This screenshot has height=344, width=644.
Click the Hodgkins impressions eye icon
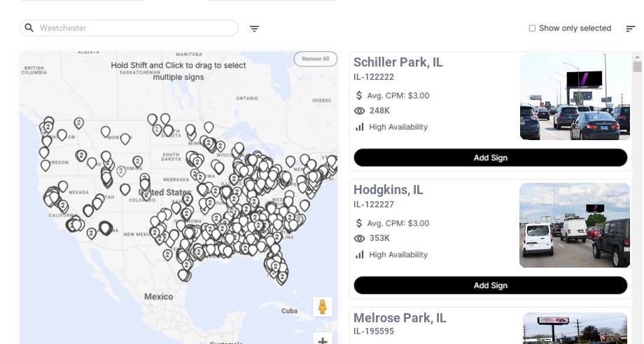[360, 238]
